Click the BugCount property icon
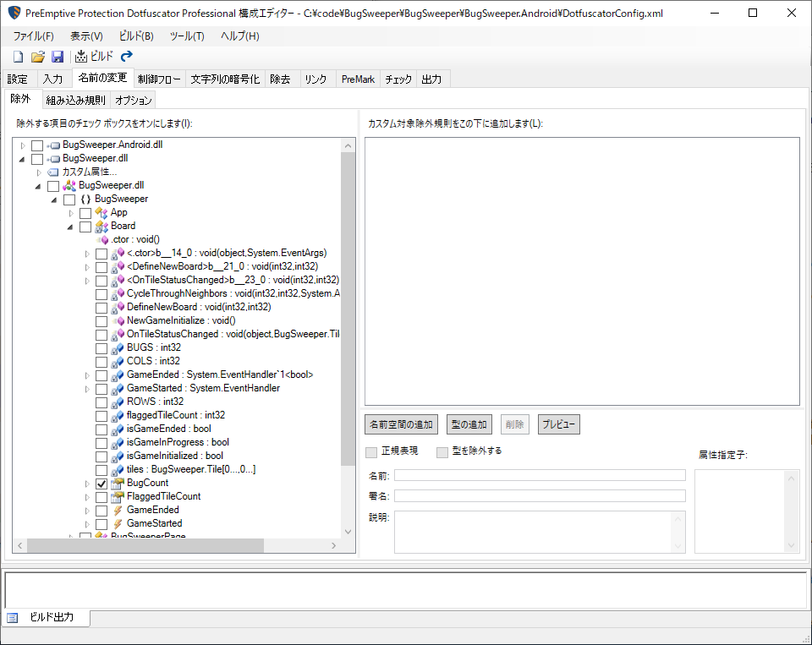812x645 pixels. click(118, 483)
